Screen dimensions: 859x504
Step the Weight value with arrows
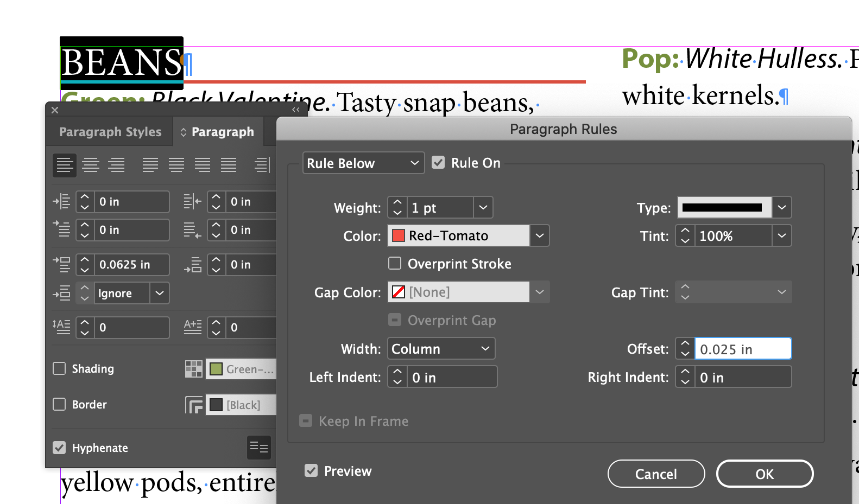(397, 207)
